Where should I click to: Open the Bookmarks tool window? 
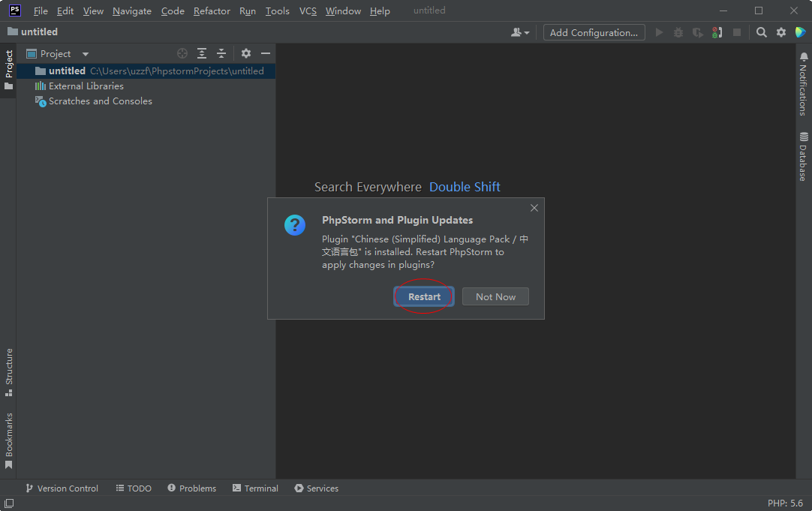click(9, 440)
